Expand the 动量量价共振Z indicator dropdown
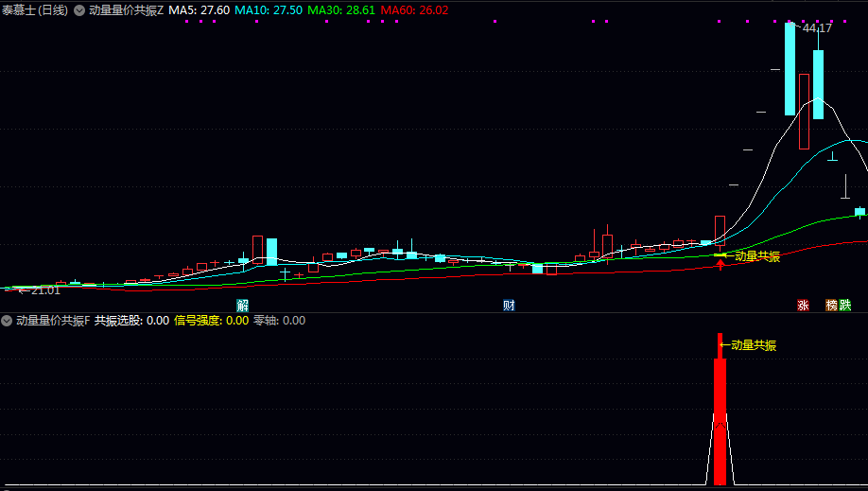 pyautogui.click(x=79, y=10)
